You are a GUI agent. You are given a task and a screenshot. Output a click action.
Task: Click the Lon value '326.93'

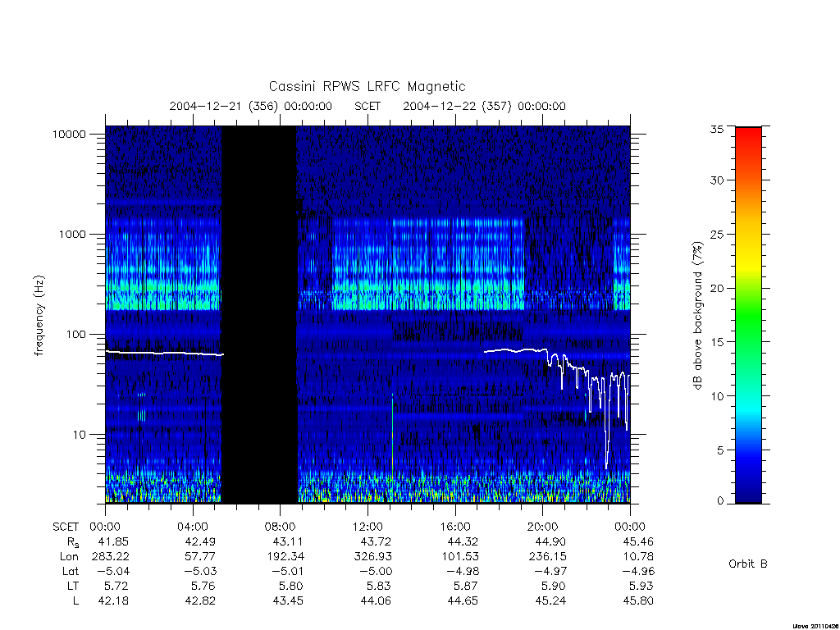tap(373, 557)
